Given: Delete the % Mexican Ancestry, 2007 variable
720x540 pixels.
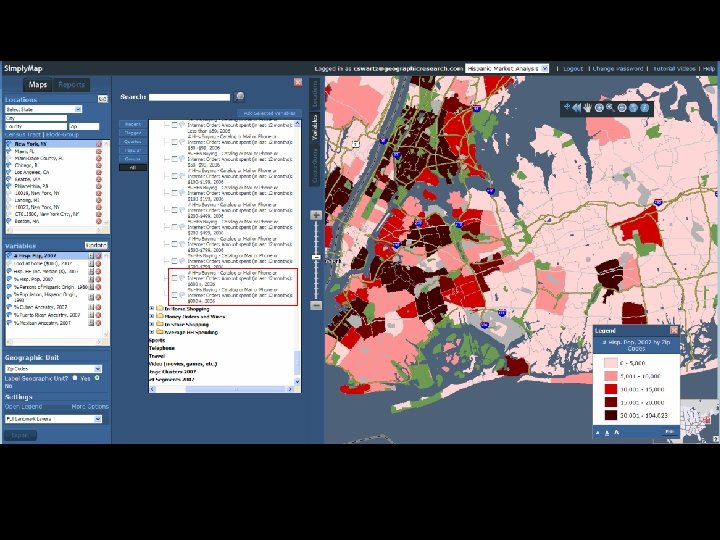Looking at the screenshot, I should [98, 323].
